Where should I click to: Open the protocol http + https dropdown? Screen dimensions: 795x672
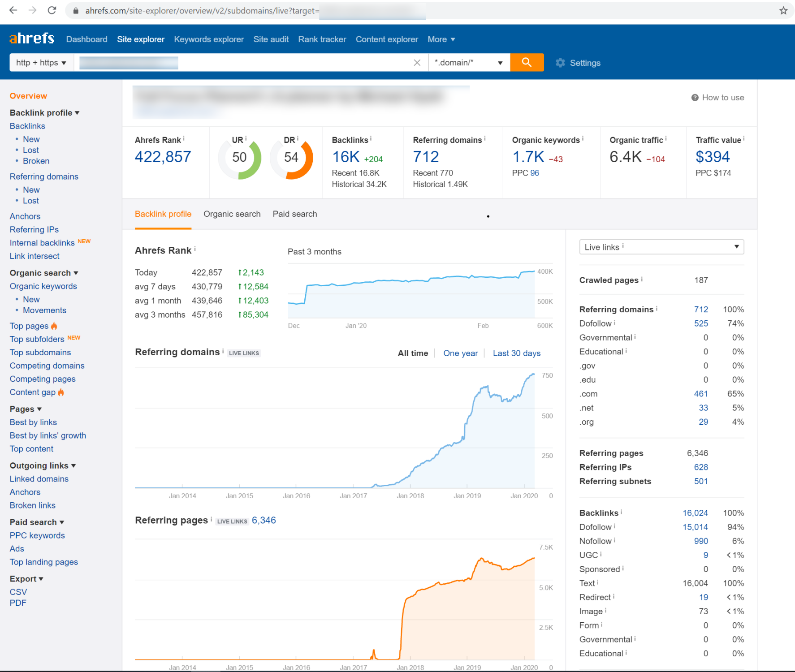tap(41, 63)
